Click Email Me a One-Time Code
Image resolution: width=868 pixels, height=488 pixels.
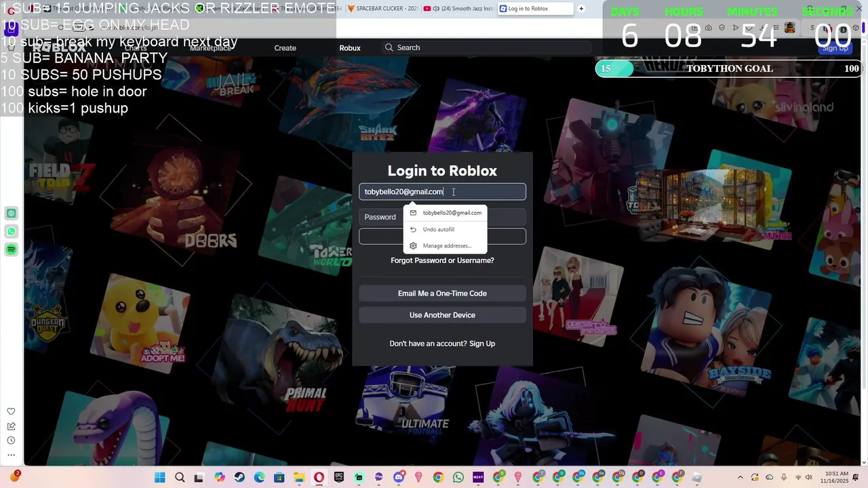(x=442, y=293)
